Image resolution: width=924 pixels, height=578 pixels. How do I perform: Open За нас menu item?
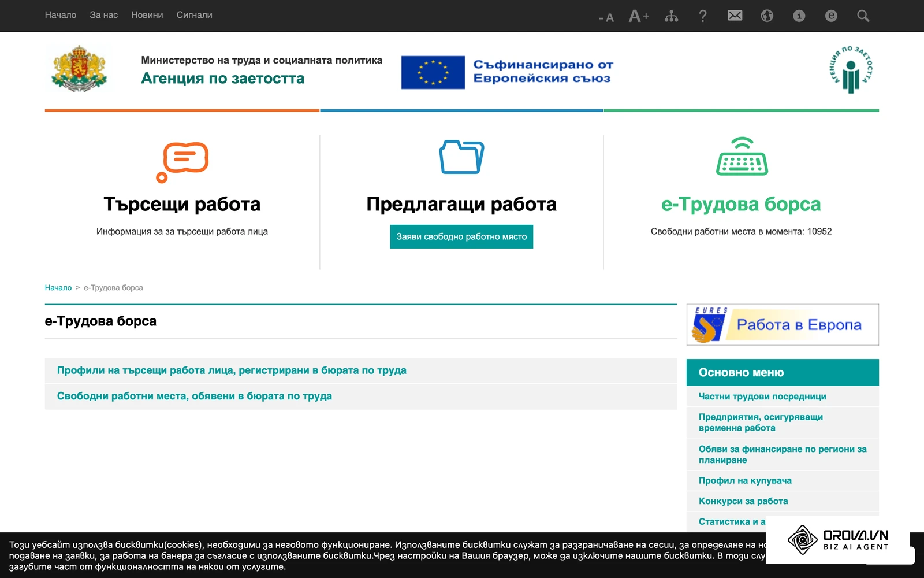(104, 15)
